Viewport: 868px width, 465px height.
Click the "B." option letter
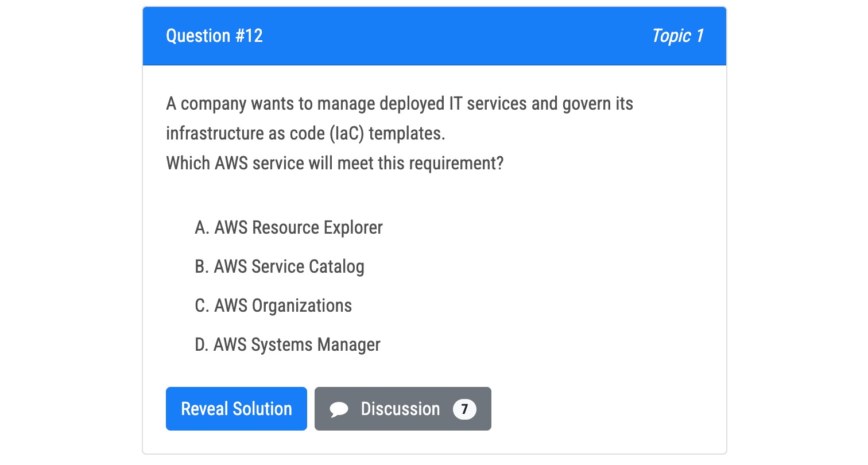pos(202,266)
